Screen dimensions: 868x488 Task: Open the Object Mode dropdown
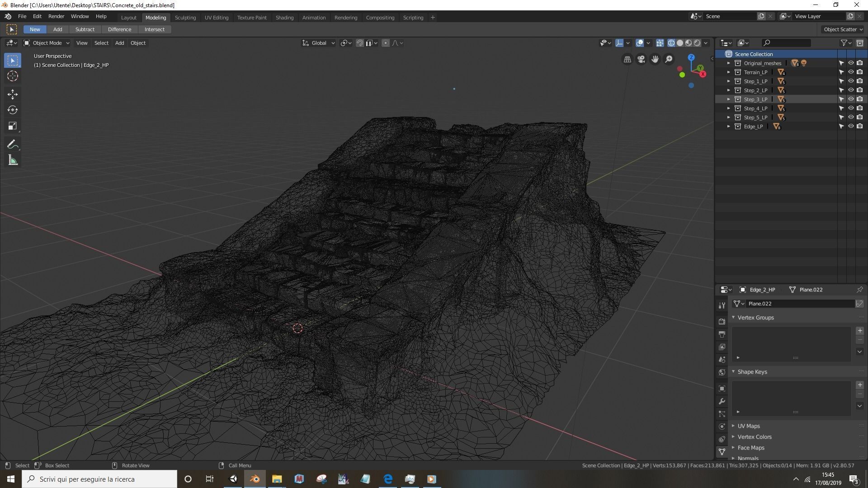(47, 43)
